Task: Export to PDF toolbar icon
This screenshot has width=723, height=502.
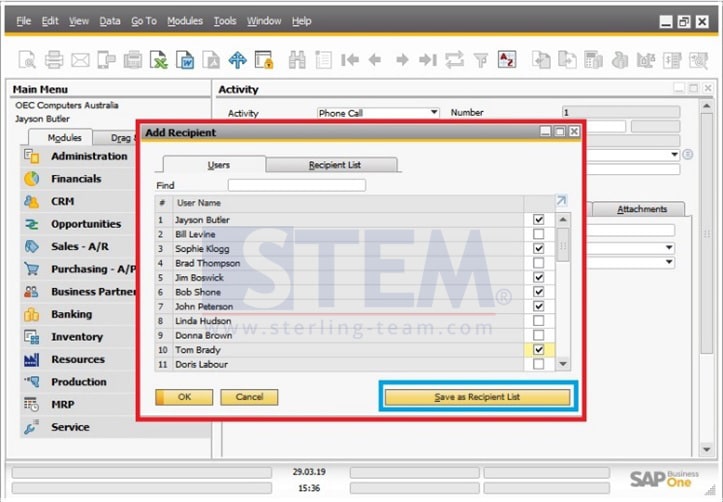Action: [211, 60]
